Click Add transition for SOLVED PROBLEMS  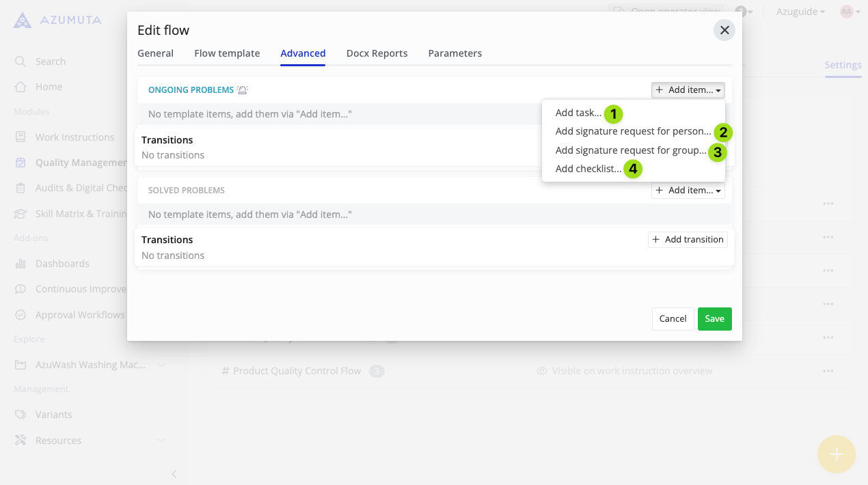(688, 239)
